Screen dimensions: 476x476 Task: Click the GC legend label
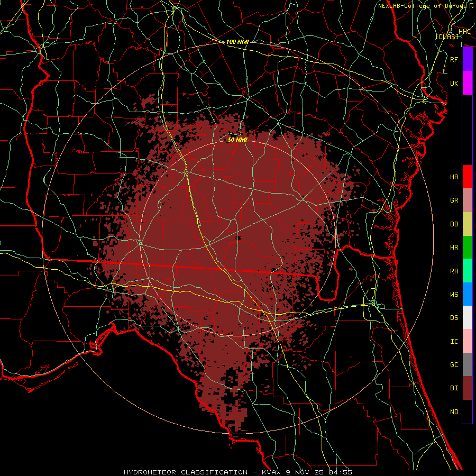(x=454, y=365)
